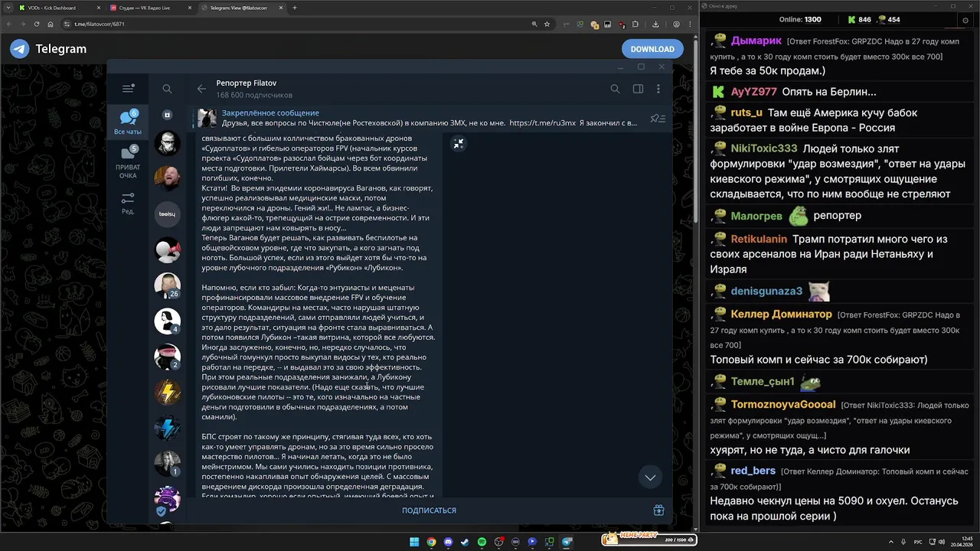The image size is (980, 551).
Task: Click 'ПОДПИСАТЬСЯ' to subscribe
Action: click(x=429, y=510)
